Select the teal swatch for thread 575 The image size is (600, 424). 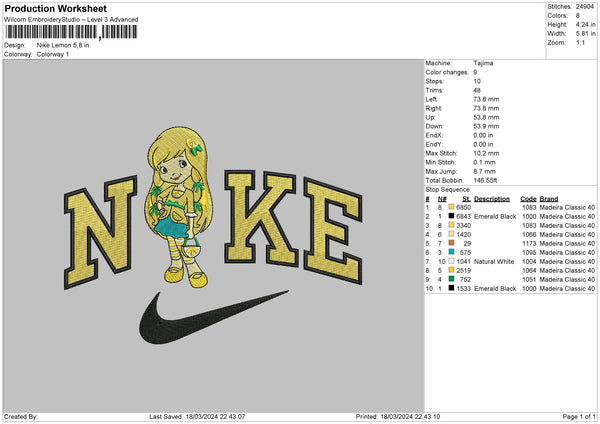point(452,252)
